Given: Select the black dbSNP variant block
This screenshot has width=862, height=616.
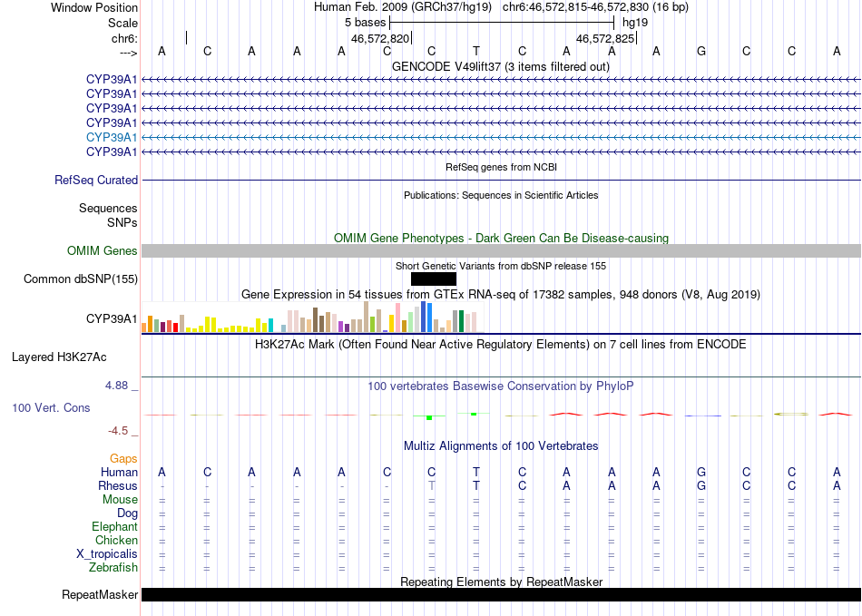Looking at the screenshot, I should point(433,279).
